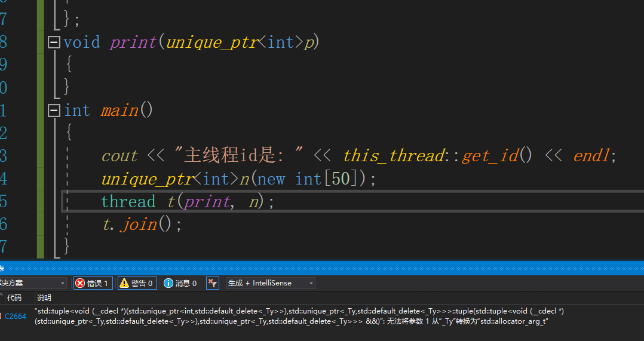
Task: Click the yellow warning icon in 警告 0
Action: [124, 283]
